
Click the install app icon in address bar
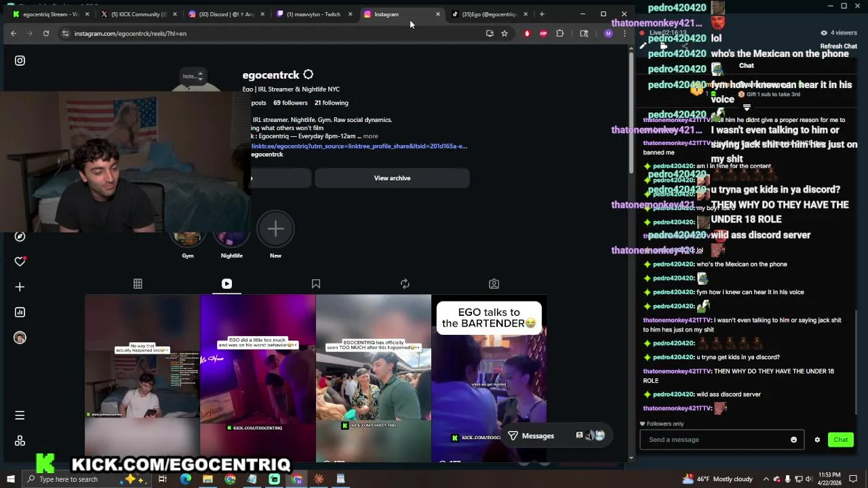pos(490,33)
